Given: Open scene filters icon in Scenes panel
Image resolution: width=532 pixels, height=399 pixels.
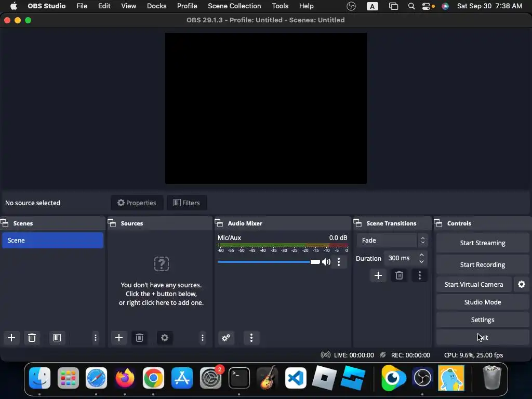Looking at the screenshot, I should tap(57, 338).
